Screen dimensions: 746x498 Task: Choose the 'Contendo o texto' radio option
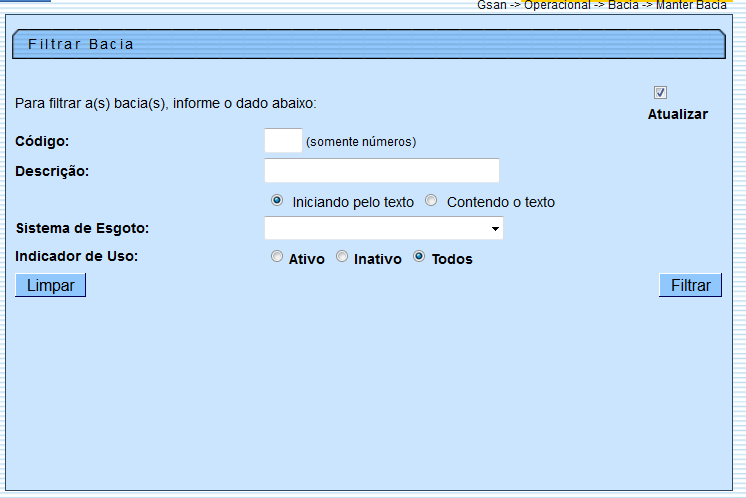click(x=431, y=200)
